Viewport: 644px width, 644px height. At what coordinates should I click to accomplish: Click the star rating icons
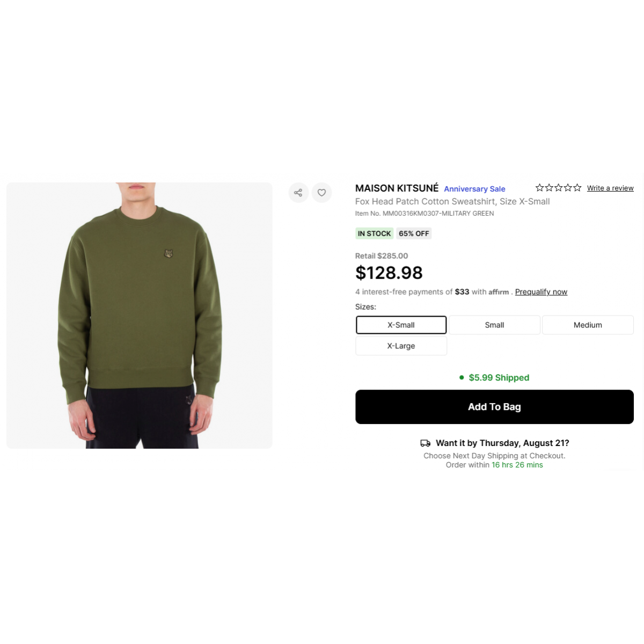[558, 188]
